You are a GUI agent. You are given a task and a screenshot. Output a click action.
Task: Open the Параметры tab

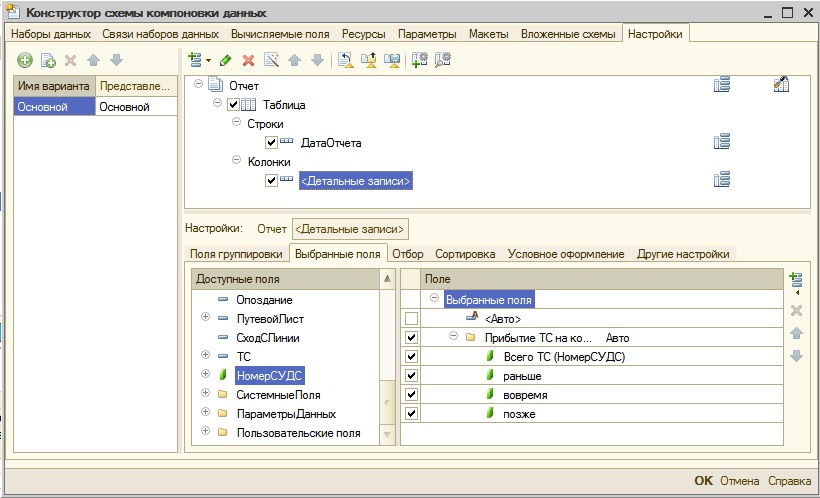tap(427, 34)
